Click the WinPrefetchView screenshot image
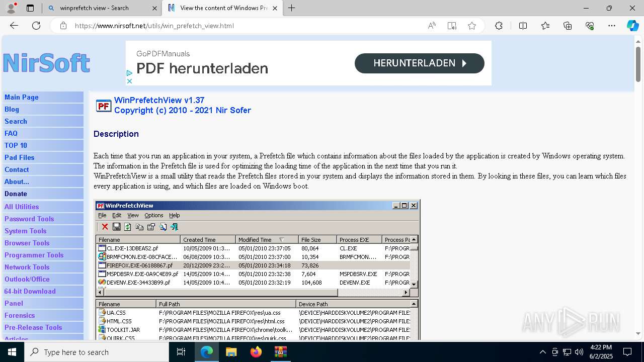The width and height of the screenshot is (644, 362). click(x=257, y=270)
